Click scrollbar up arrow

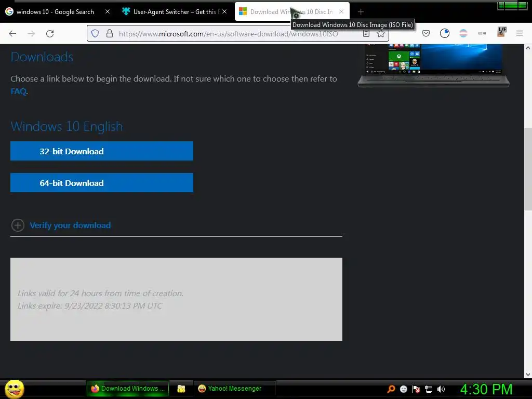click(x=528, y=48)
